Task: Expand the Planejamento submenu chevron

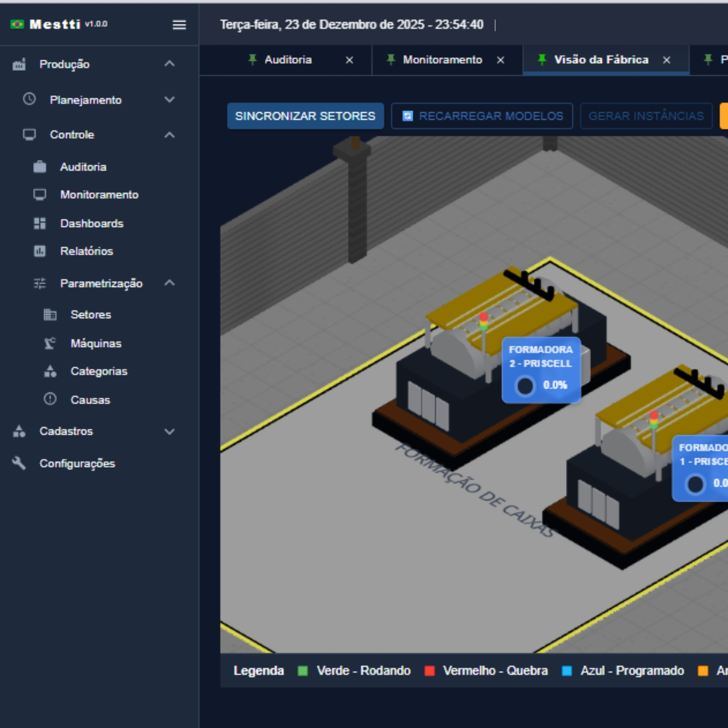Action: 170,100
